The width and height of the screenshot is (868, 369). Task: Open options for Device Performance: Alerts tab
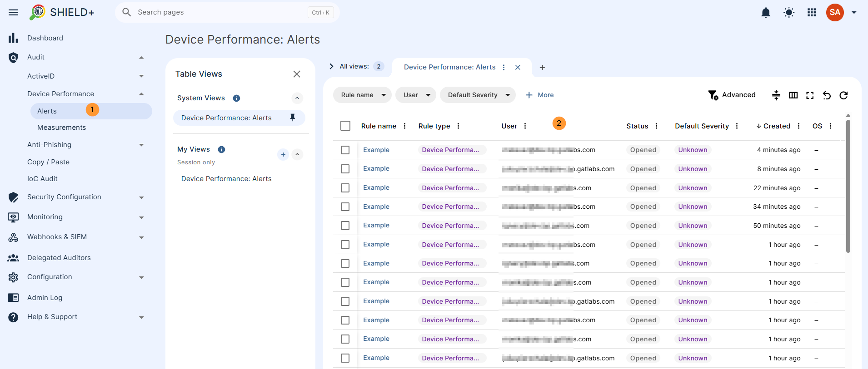click(504, 67)
